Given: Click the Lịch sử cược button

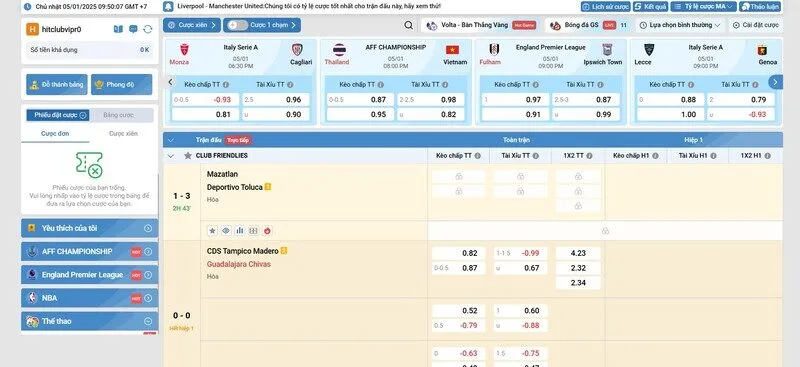Looking at the screenshot, I should click(605, 7).
